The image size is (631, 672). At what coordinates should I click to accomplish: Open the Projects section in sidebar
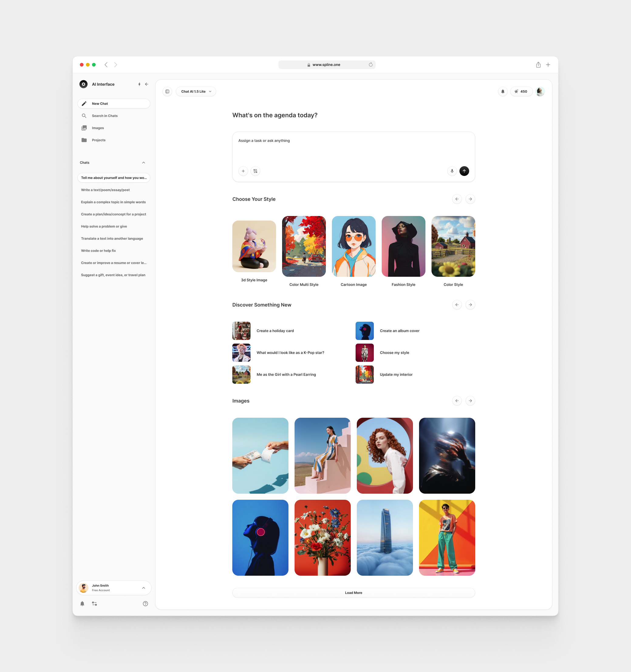point(114,140)
